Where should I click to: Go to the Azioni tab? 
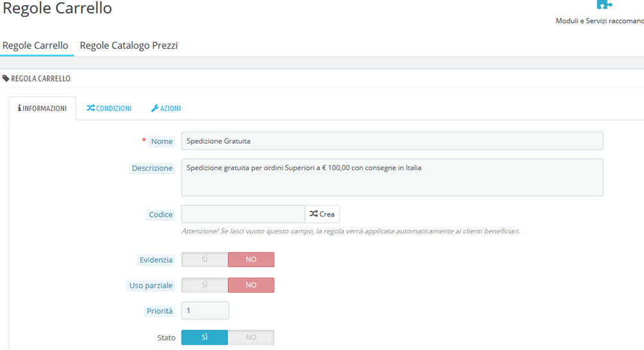pyautogui.click(x=166, y=109)
